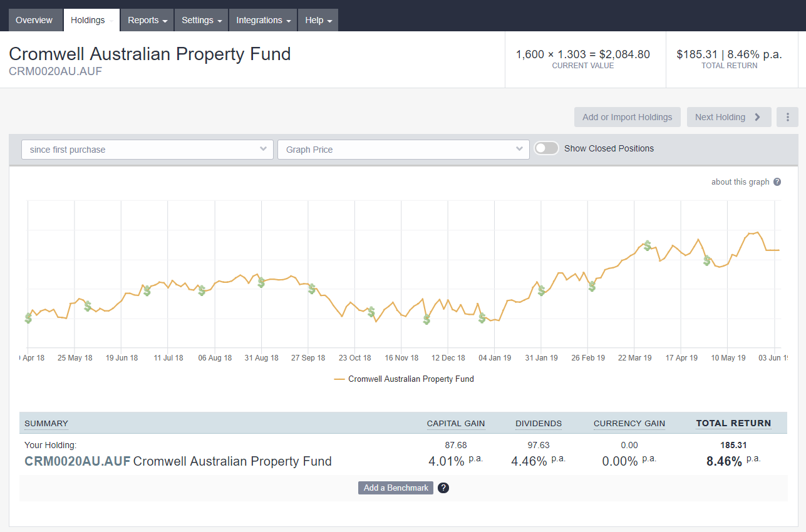The image size is (806, 532).
Task: Open the "since first purchase" date range dropdown
Action: pos(147,149)
